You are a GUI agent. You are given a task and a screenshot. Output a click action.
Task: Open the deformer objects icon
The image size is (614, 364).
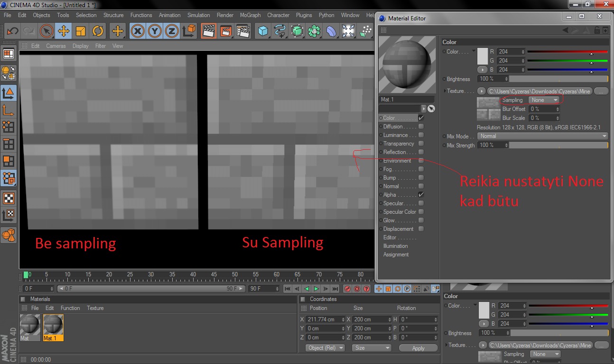[331, 31]
